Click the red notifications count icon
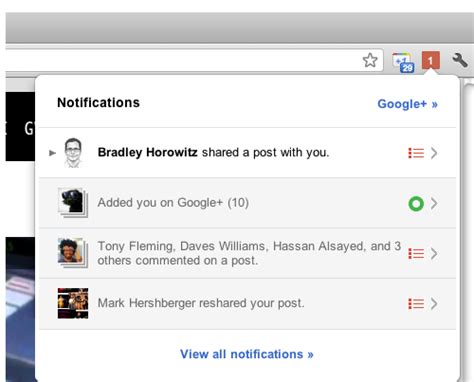The height and width of the screenshot is (382, 474). (431, 60)
